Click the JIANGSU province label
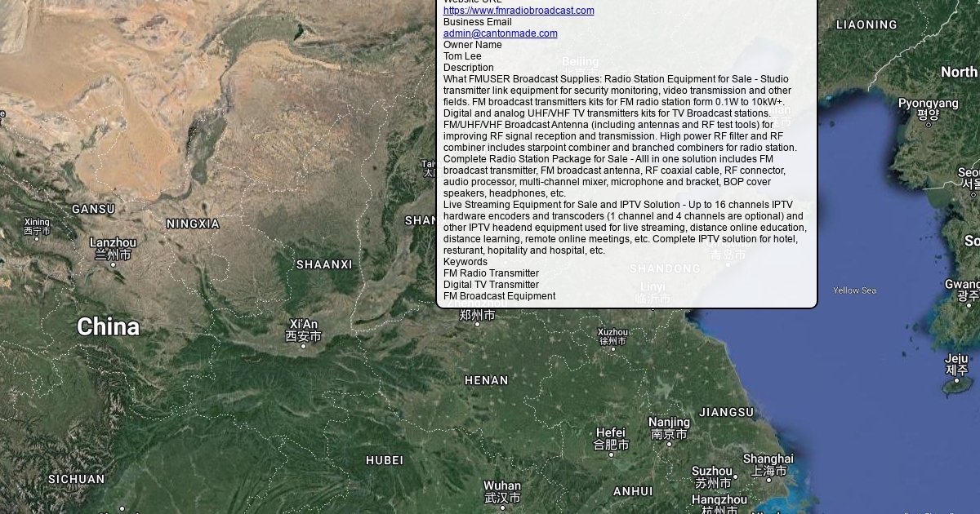 (x=726, y=412)
